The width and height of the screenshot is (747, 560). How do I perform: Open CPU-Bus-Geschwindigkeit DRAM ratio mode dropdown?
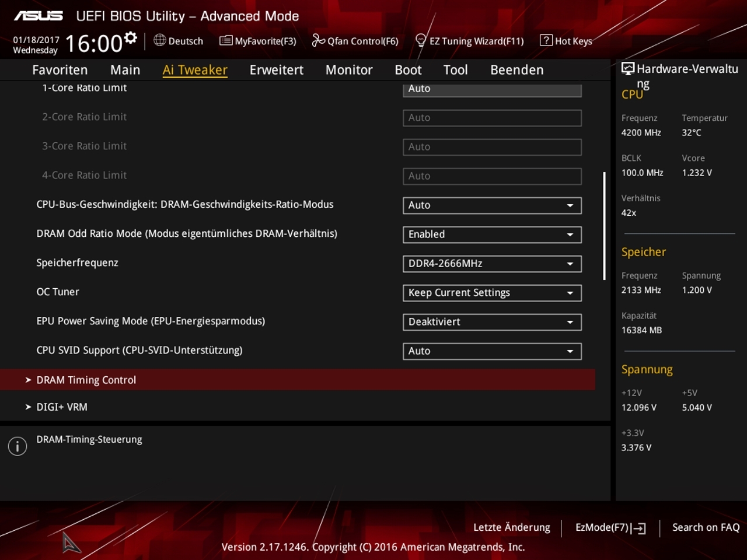pyautogui.click(x=492, y=205)
